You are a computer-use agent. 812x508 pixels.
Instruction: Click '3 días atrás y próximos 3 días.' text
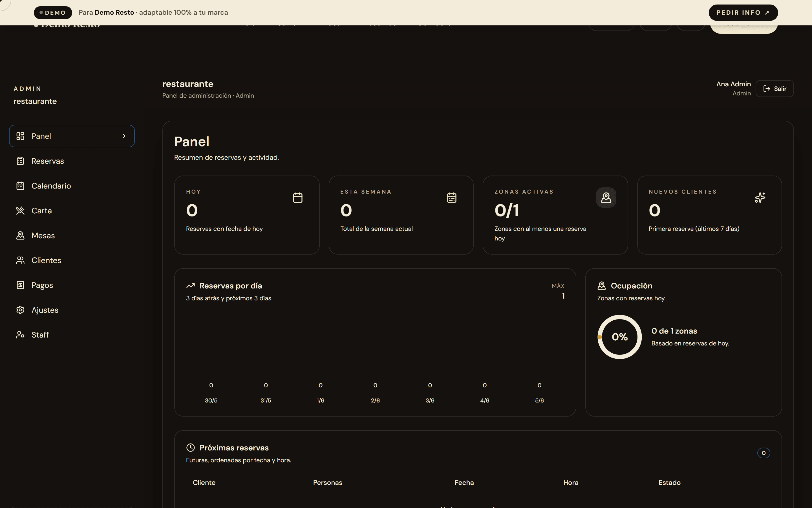(229, 298)
